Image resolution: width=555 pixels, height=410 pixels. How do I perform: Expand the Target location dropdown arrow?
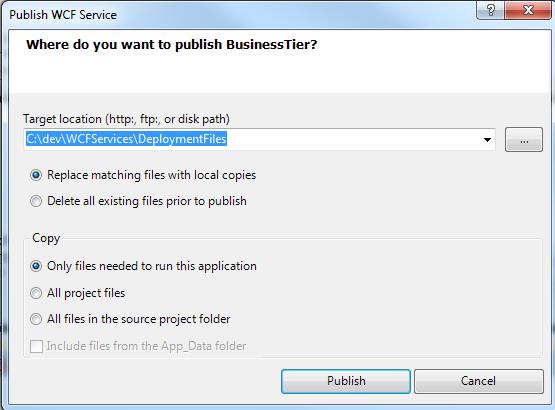(x=487, y=139)
